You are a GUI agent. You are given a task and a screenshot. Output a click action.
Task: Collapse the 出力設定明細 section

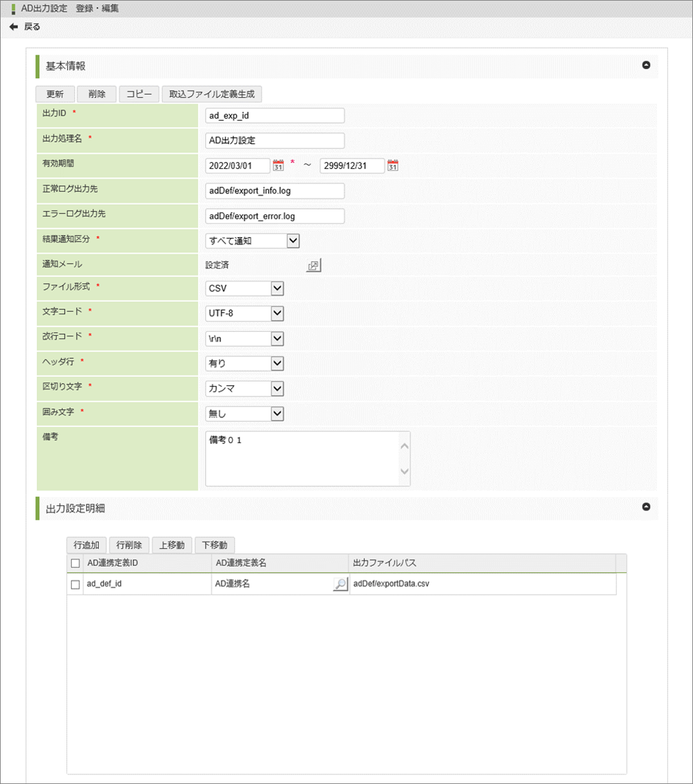tap(646, 507)
